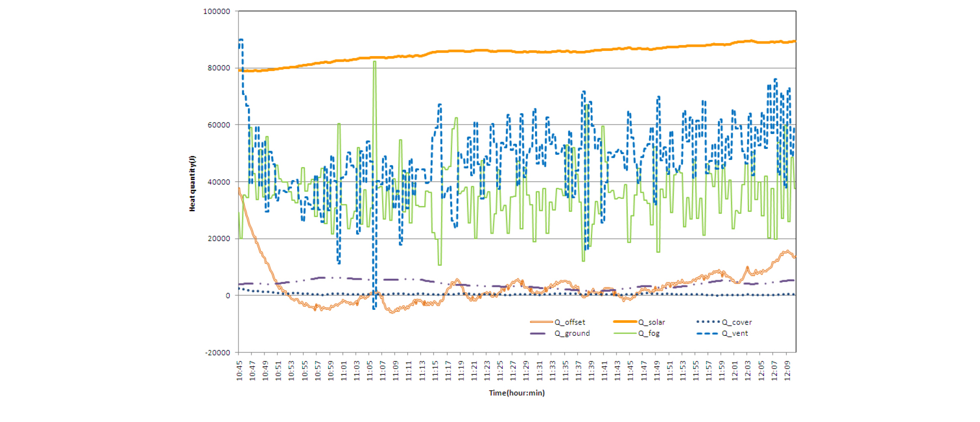Click the Heat quantity(J) y-axis title

[192, 183]
